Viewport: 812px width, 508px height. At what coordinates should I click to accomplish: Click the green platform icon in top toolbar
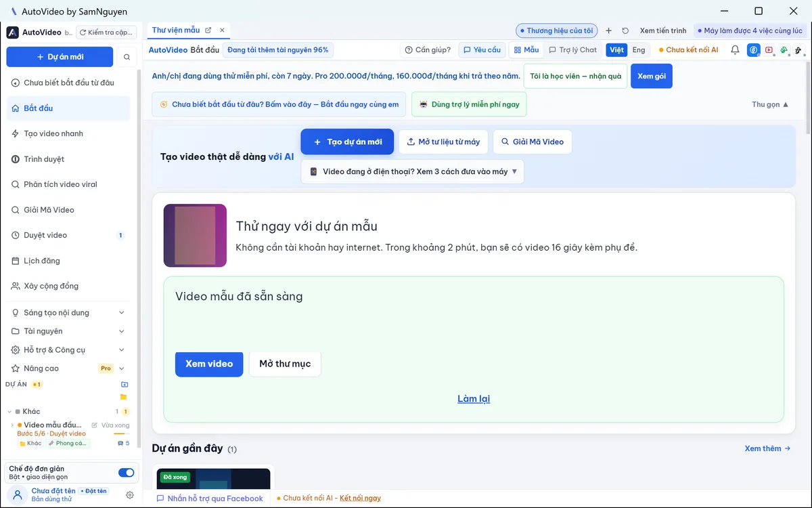[784, 50]
